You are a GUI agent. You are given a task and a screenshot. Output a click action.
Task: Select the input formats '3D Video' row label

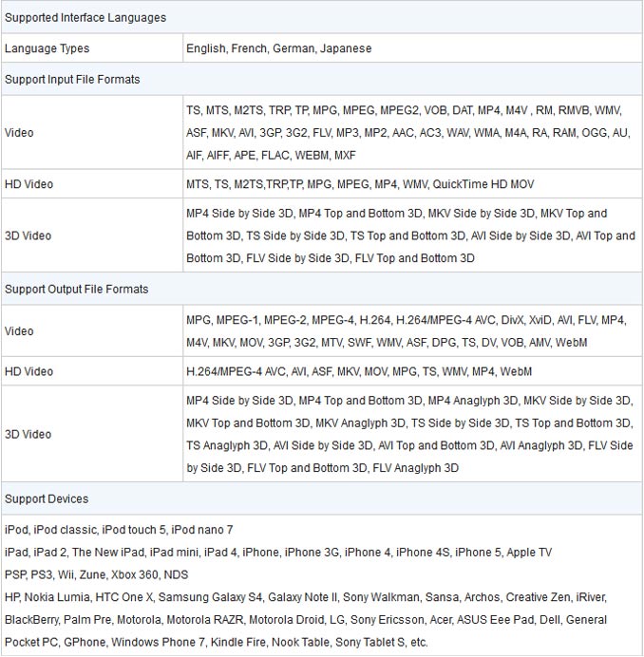(28, 235)
